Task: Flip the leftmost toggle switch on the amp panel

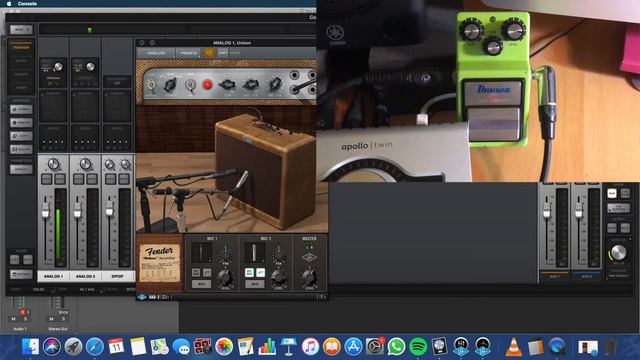Action: point(151,85)
